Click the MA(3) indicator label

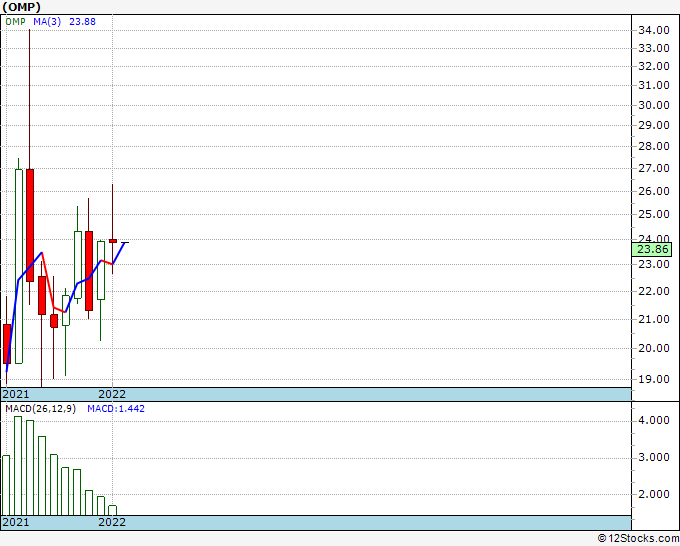coord(47,22)
